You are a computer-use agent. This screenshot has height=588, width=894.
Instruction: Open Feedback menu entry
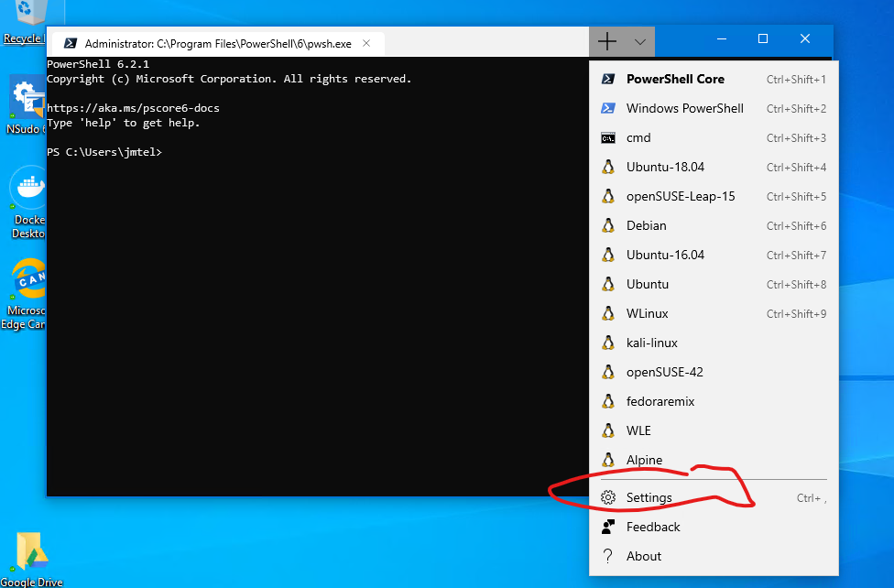click(714, 527)
